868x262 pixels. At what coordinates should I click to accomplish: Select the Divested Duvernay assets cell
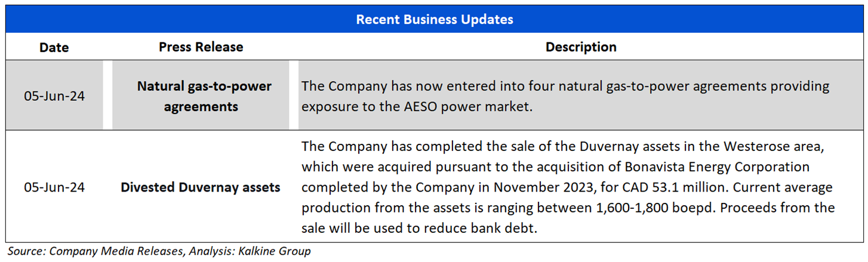201,187
